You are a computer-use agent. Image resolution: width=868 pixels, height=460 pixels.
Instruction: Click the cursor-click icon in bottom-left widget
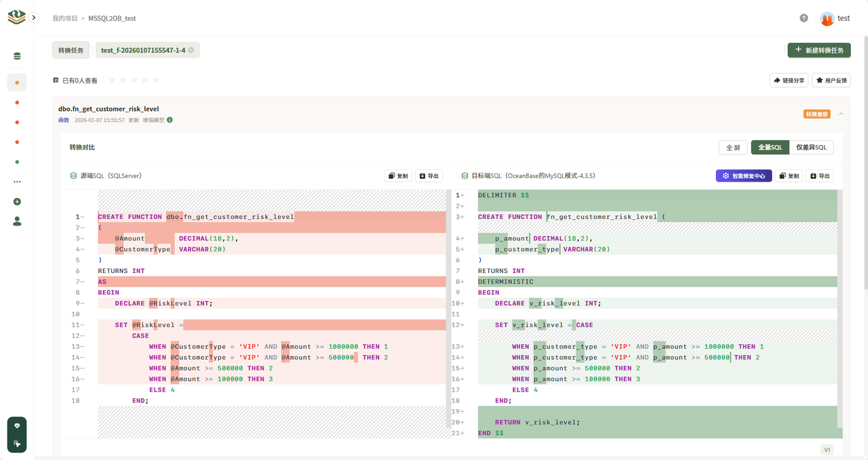pos(17,444)
